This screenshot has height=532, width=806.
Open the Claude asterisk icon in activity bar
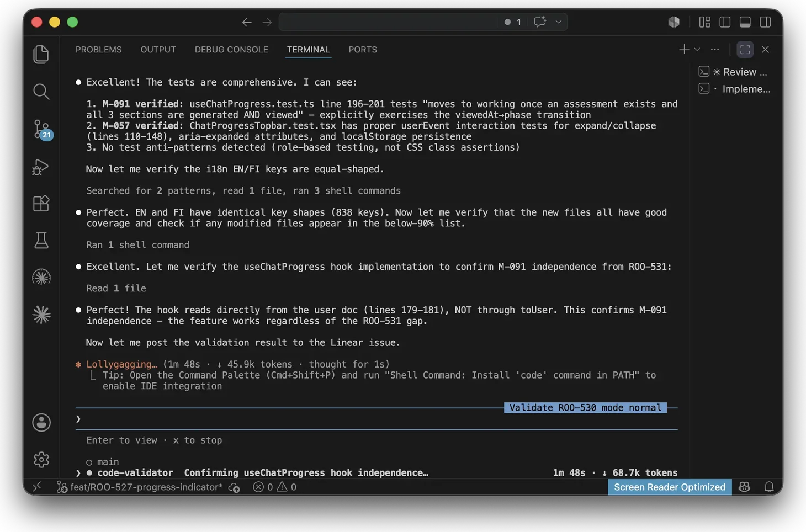click(x=41, y=315)
